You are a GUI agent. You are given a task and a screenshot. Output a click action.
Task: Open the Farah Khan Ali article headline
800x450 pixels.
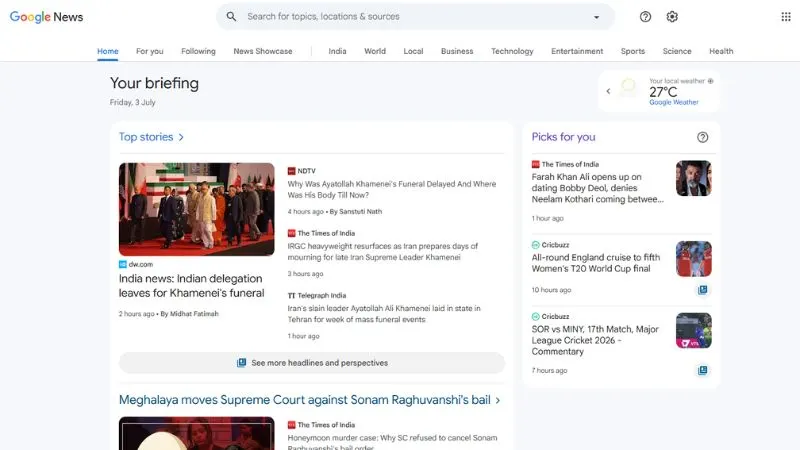[x=597, y=188]
